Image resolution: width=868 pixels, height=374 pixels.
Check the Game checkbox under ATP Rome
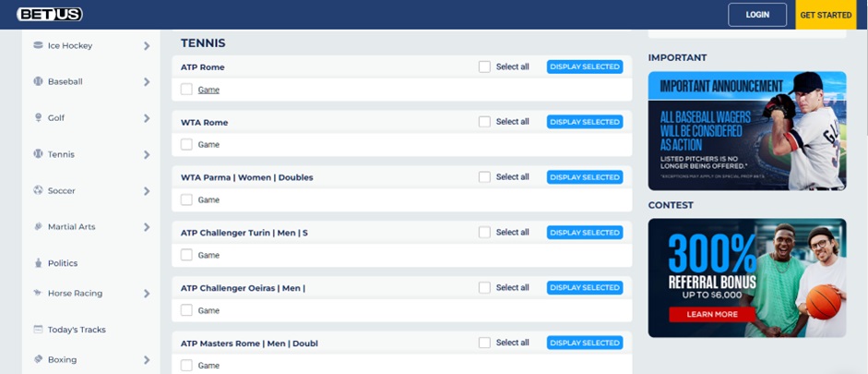click(186, 90)
